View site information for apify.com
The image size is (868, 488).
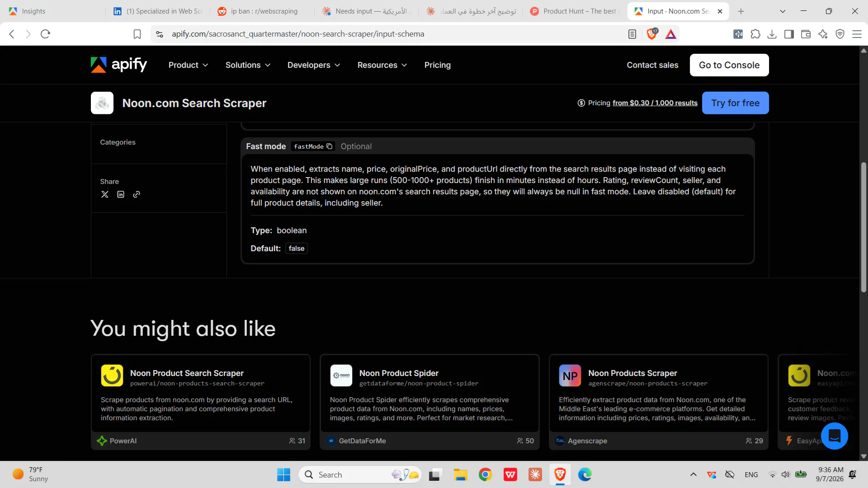pyautogui.click(x=160, y=34)
